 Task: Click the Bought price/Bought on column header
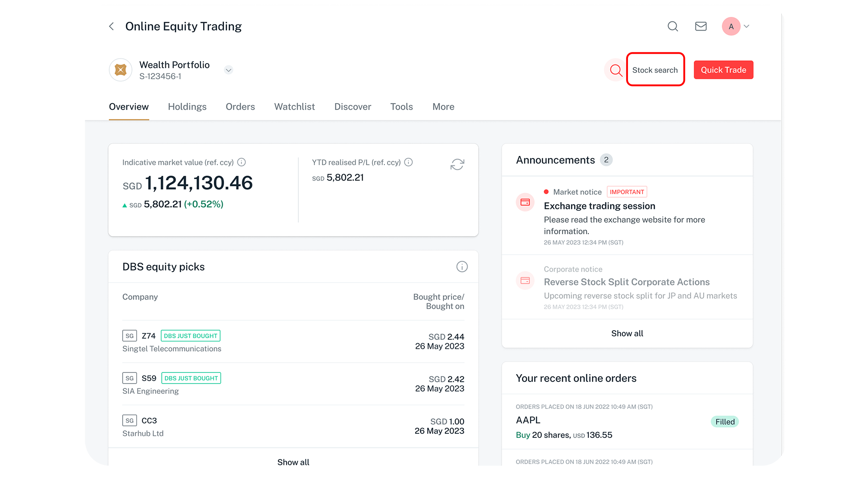tap(439, 301)
